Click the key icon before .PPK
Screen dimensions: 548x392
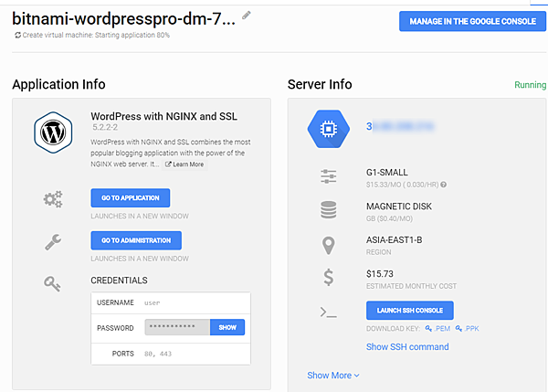click(x=458, y=328)
